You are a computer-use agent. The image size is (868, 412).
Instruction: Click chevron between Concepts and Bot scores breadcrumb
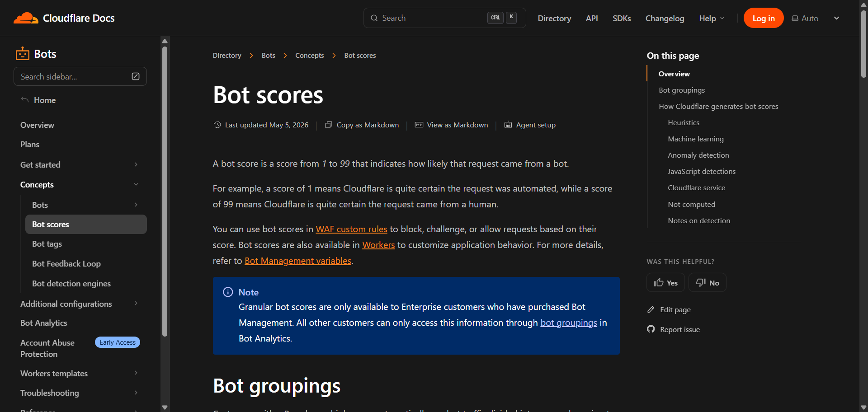pyautogui.click(x=334, y=56)
